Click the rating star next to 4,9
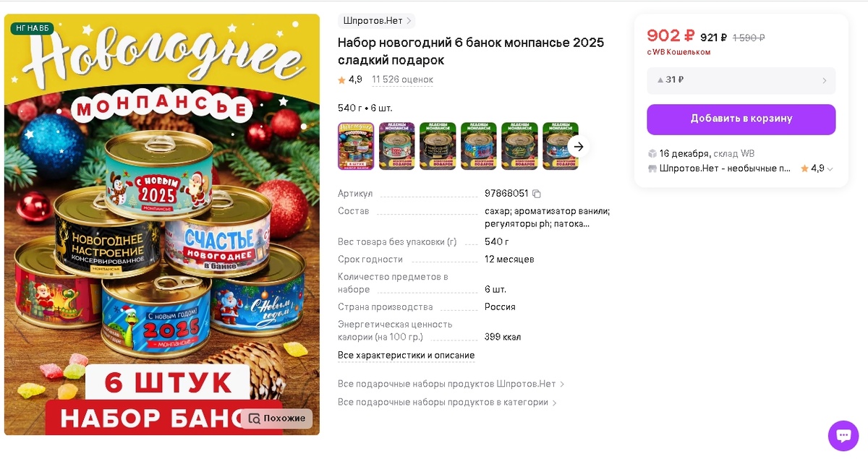Image resolution: width=868 pixels, height=459 pixels. click(342, 80)
